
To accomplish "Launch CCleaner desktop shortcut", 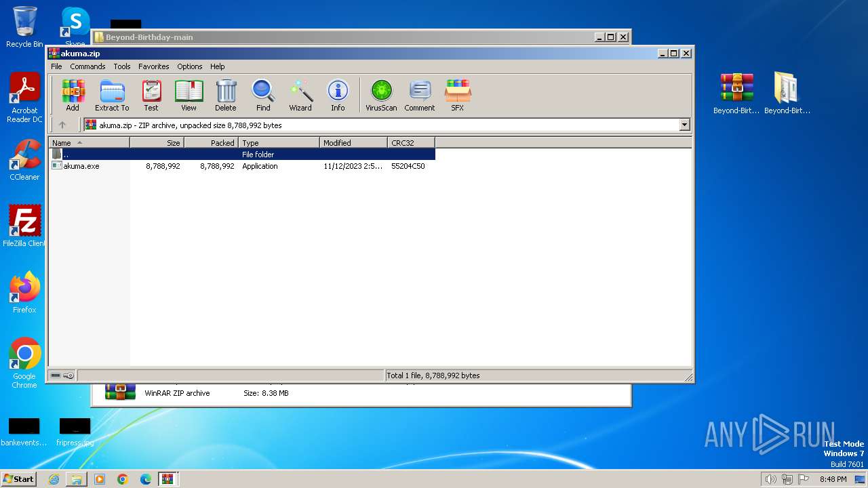I will pyautogui.click(x=24, y=160).
